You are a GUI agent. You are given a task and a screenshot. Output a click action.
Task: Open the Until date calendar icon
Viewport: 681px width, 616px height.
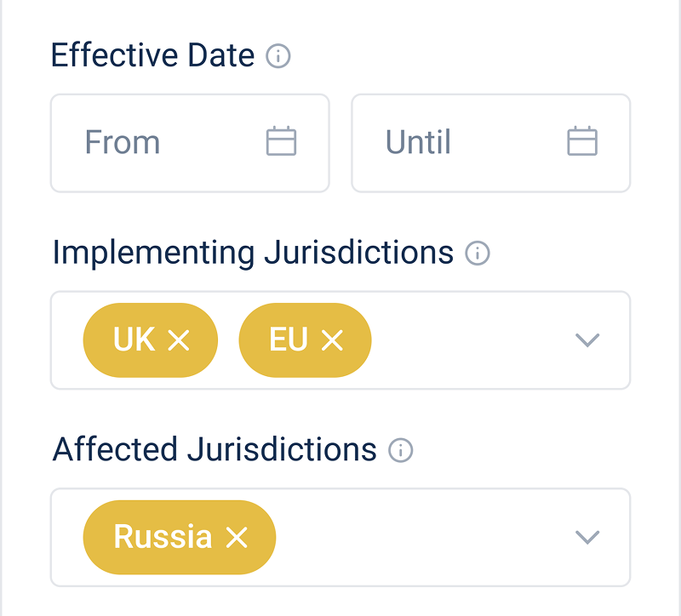[582, 141]
